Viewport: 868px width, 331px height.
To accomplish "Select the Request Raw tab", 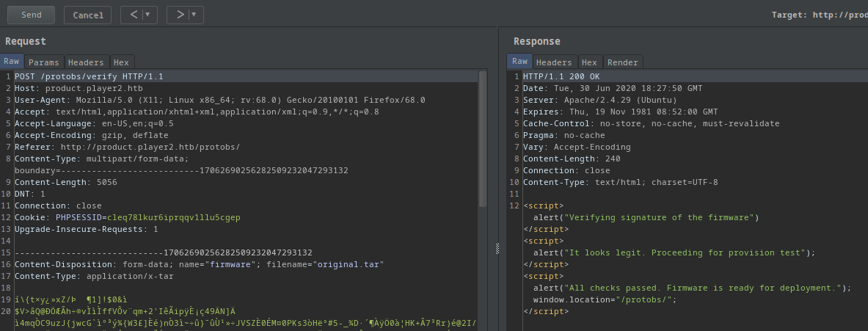I will (x=12, y=62).
